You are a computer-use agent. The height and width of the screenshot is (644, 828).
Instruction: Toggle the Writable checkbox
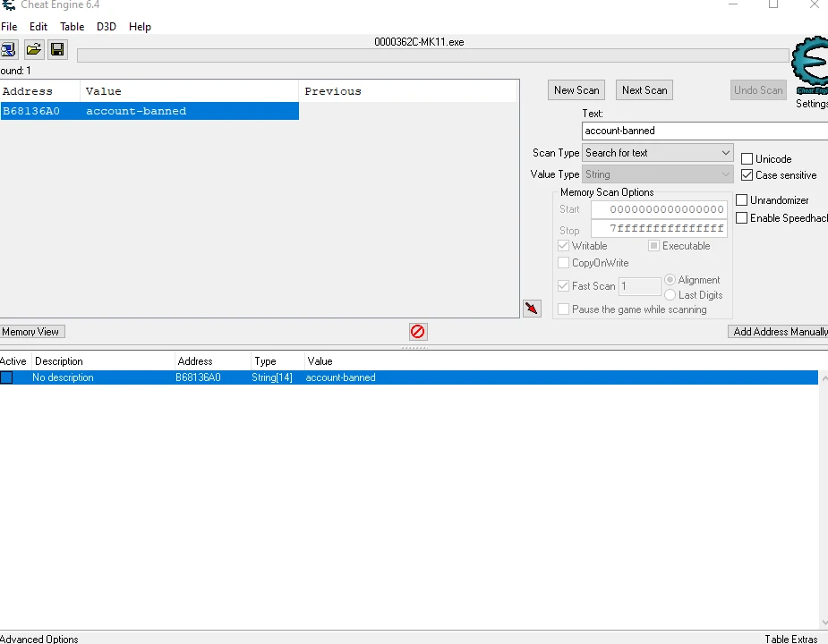[x=563, y=245]
